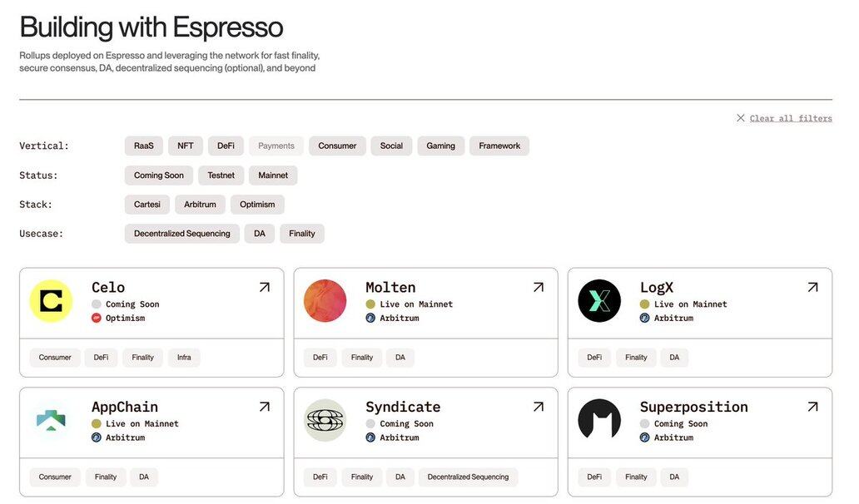Click the Decentralized Sequencing tag on Syndicate
This screenshot has height=504, width=859.
coord(468,477)
